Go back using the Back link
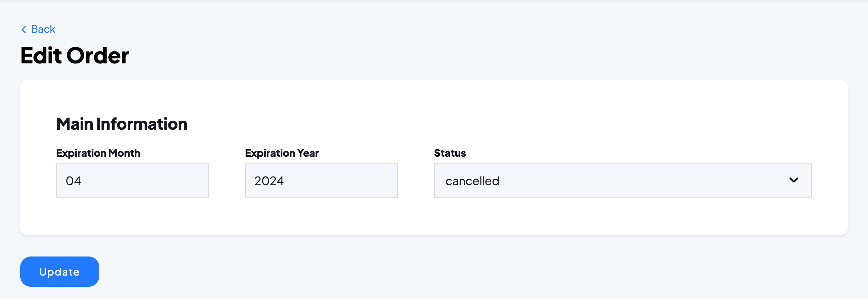The height and width of the screenshot is (299, 868). [x=38, y=29]
